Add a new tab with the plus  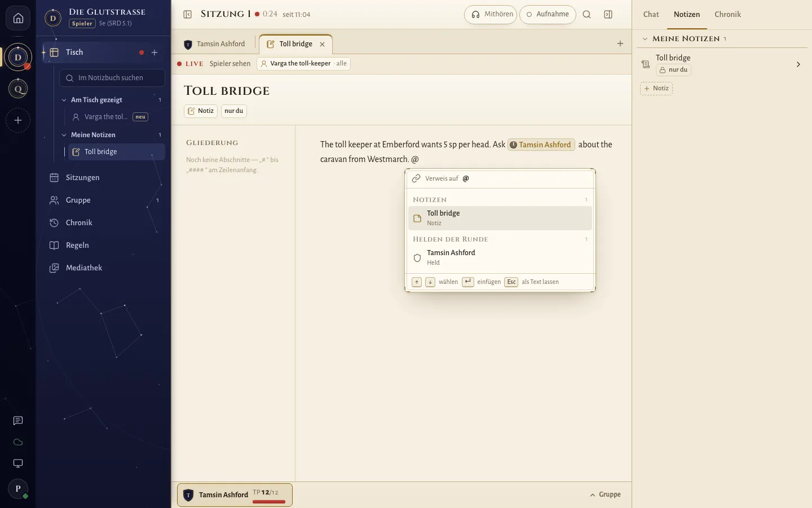[x=620, y=43]
